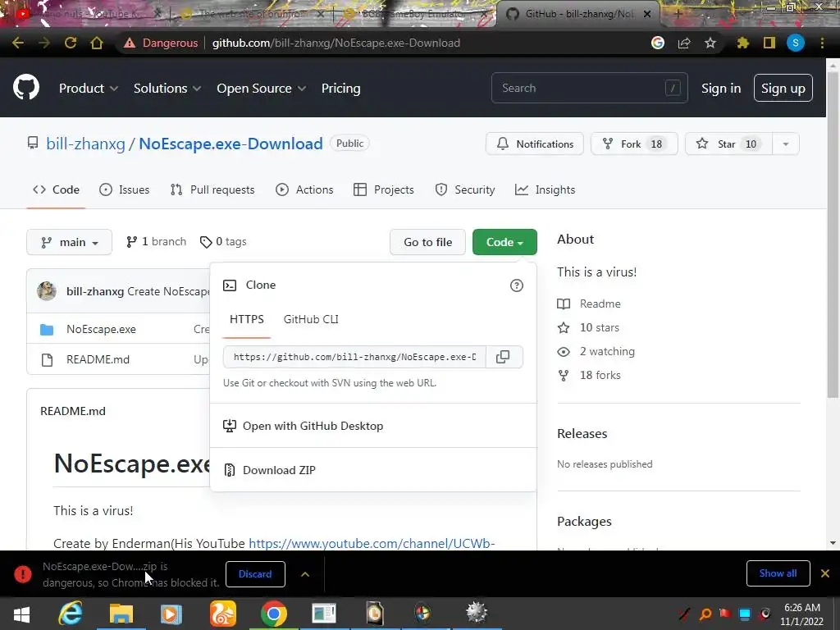Open the main branch selector
840x630 pixels.
pyautogui.click(x=69, y=242)
